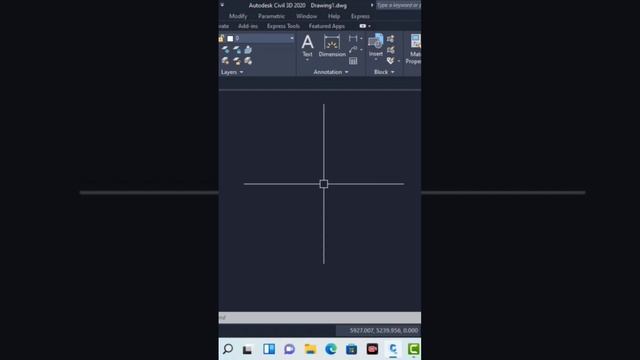Click the keyword search field
This screenshot has height=360, width=640.
click(x=398, y=5)
